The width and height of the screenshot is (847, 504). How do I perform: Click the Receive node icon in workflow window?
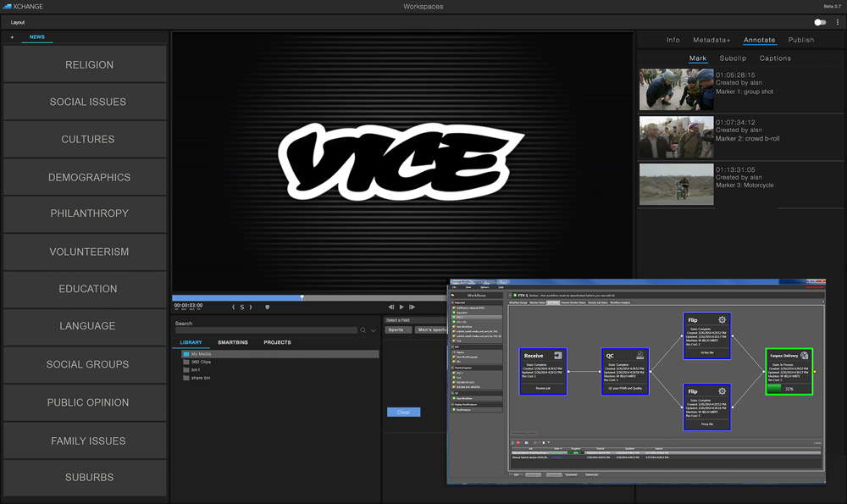point(558,356)
